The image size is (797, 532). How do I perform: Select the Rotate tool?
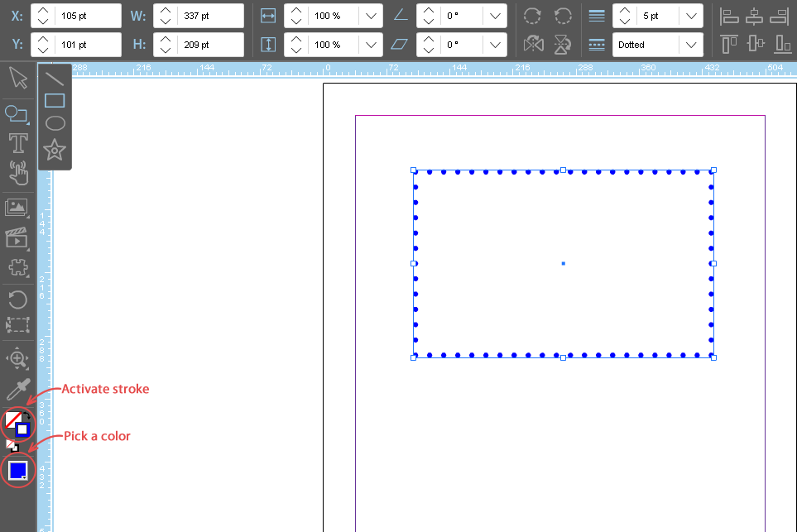(17, 299)
